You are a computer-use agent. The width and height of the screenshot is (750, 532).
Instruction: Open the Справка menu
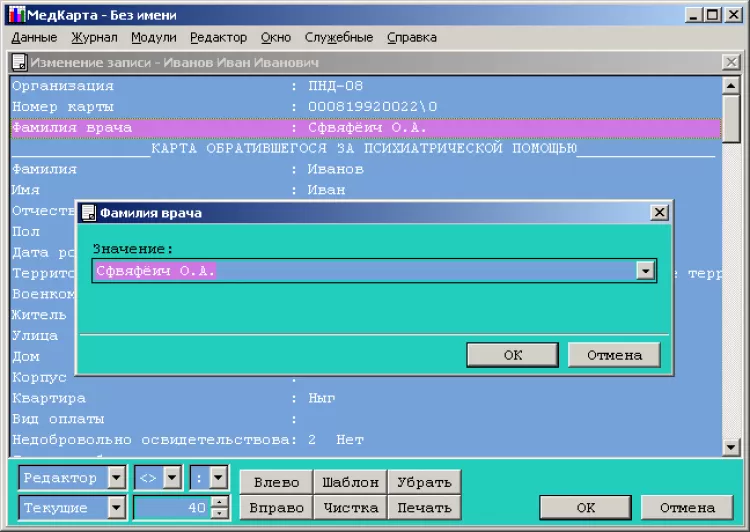pos(411,37)
